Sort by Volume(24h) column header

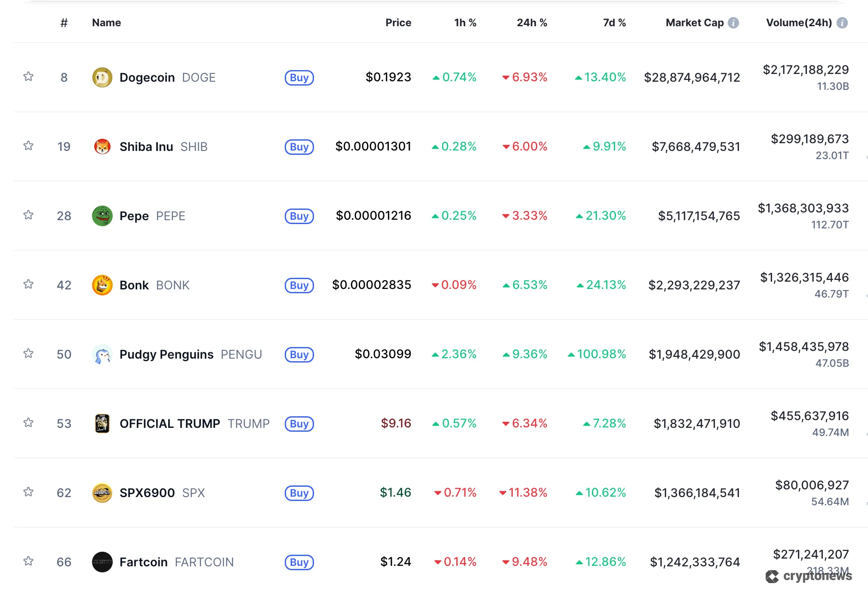tap(799, 23)
